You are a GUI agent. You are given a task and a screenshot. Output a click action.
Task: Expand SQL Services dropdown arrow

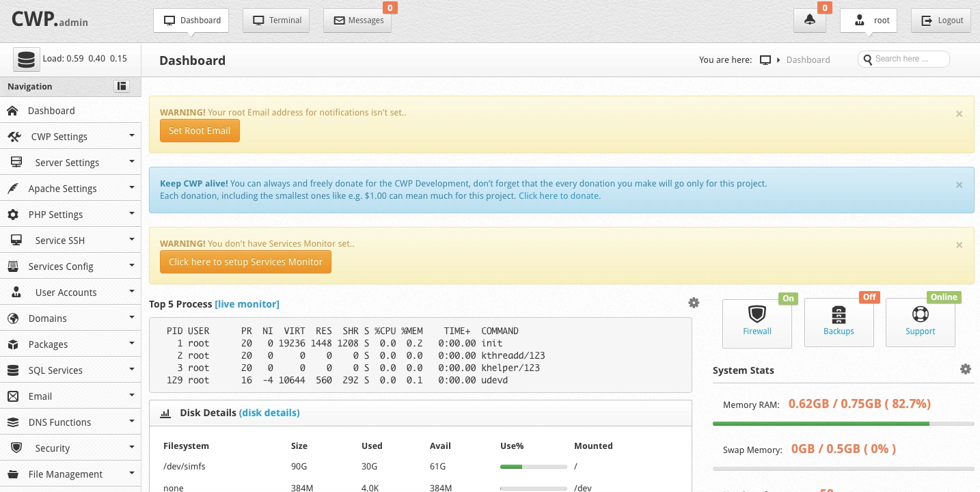click(131, 369)
